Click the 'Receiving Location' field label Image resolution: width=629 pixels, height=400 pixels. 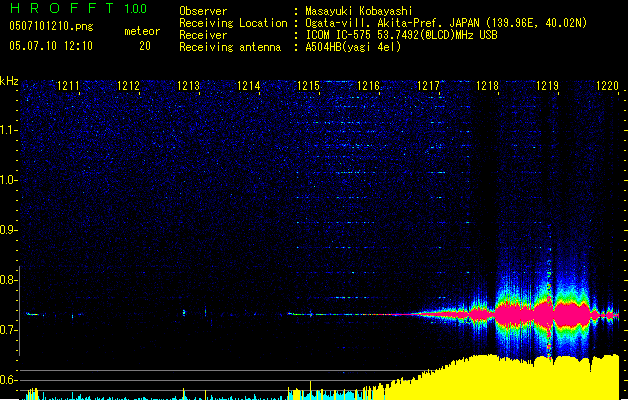point(233,23)
